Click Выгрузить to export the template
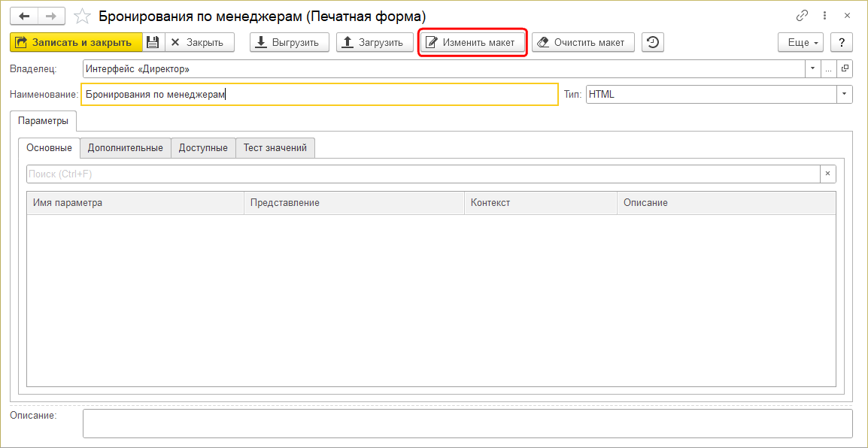 click(290, 43)
